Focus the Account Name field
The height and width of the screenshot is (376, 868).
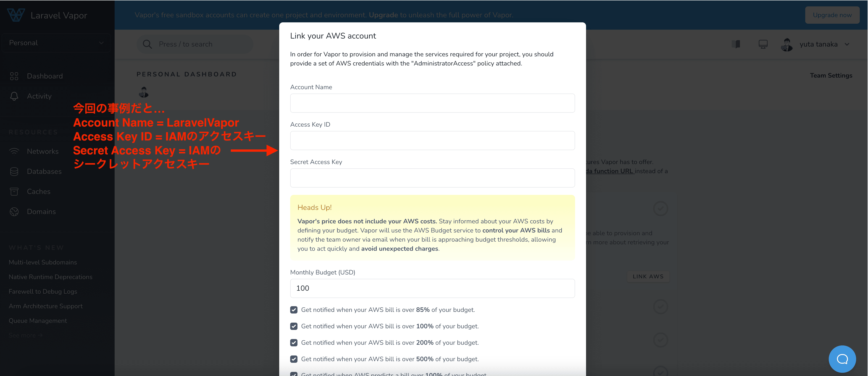coord(432,103)
